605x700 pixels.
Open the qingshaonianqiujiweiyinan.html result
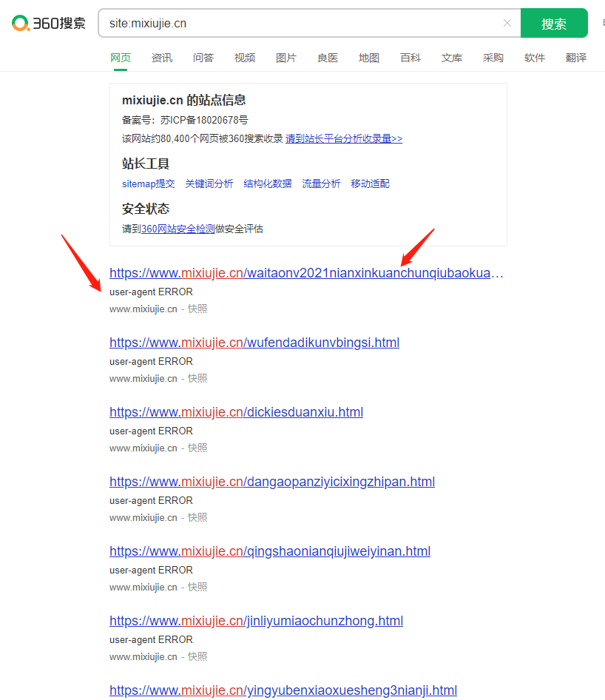coord(270,551)
